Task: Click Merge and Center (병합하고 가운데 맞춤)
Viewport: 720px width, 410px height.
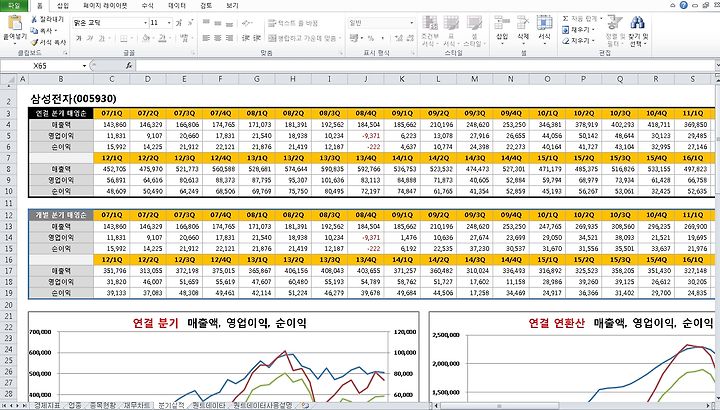Action: 304,39
